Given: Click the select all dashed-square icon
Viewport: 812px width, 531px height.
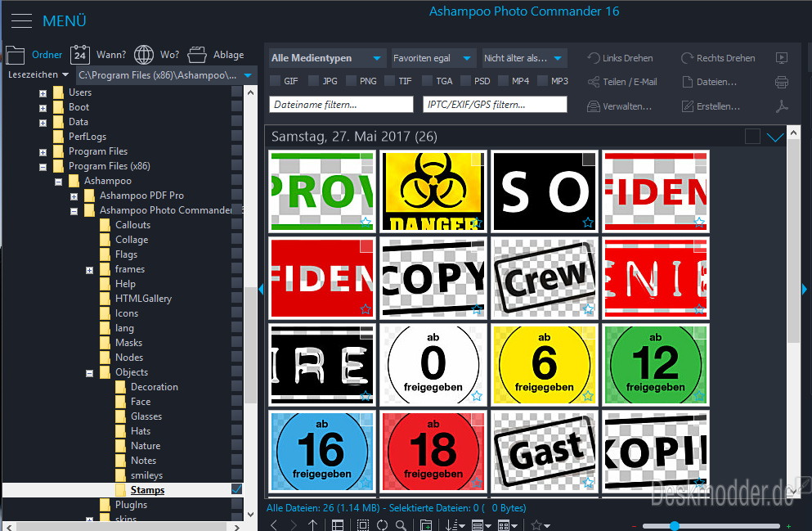Looking at the screenshot, I should pyautogui.click(x=363, y=524).
